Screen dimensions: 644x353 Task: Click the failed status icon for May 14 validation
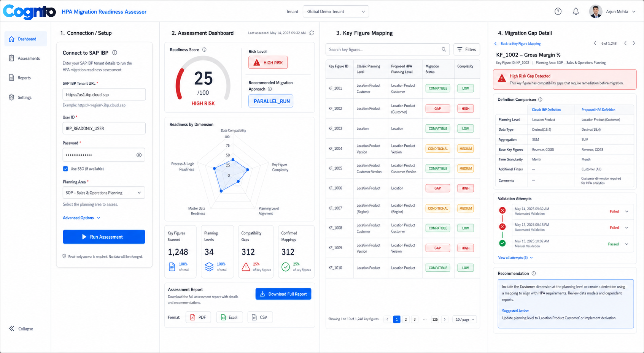(x=502, y=210)
